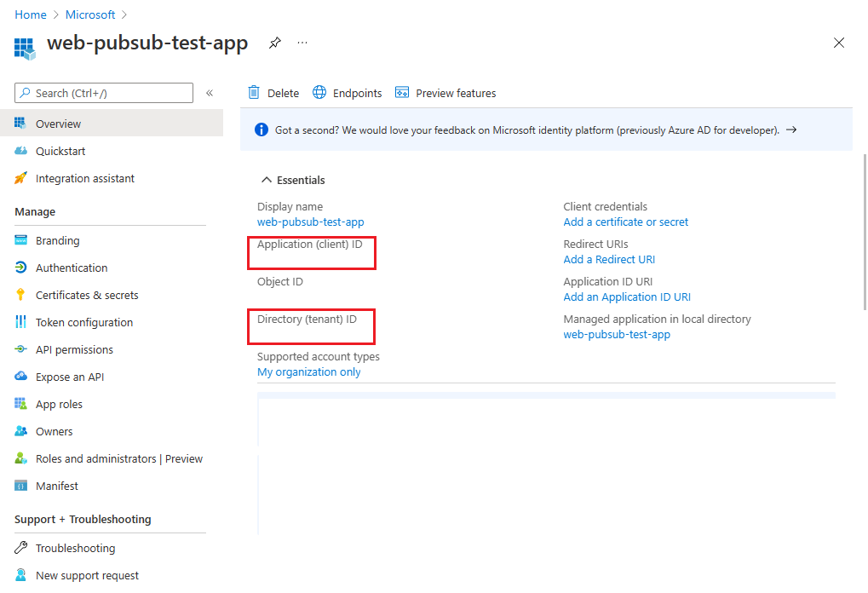Click the pin icon next to app title
This screenshot has width=868, height=593.
tap(274, 43)
